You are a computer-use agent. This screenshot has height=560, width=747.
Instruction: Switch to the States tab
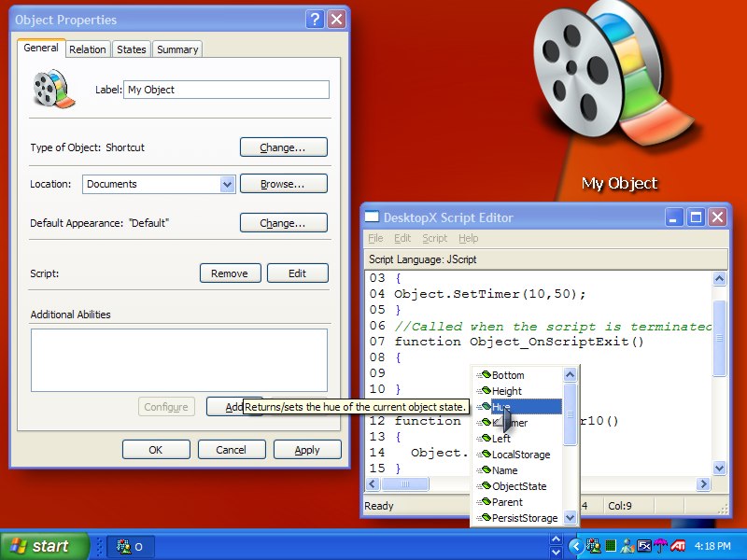point(132,49)
